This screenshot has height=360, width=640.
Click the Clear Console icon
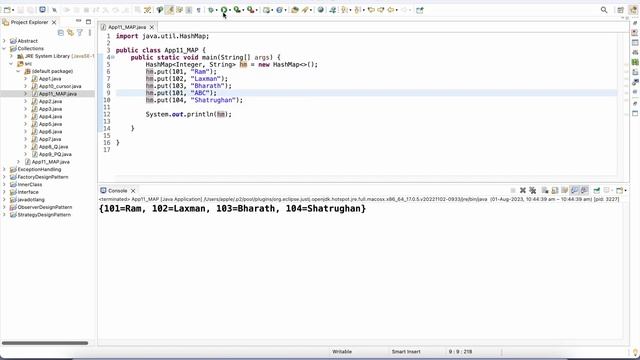[x=544, y=190]
